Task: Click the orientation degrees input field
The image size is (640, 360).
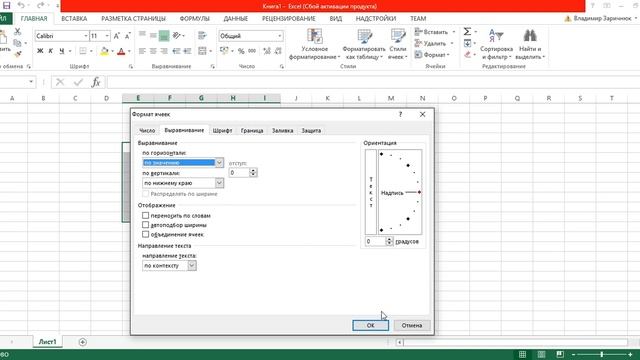Action: [x=376, y=242]
